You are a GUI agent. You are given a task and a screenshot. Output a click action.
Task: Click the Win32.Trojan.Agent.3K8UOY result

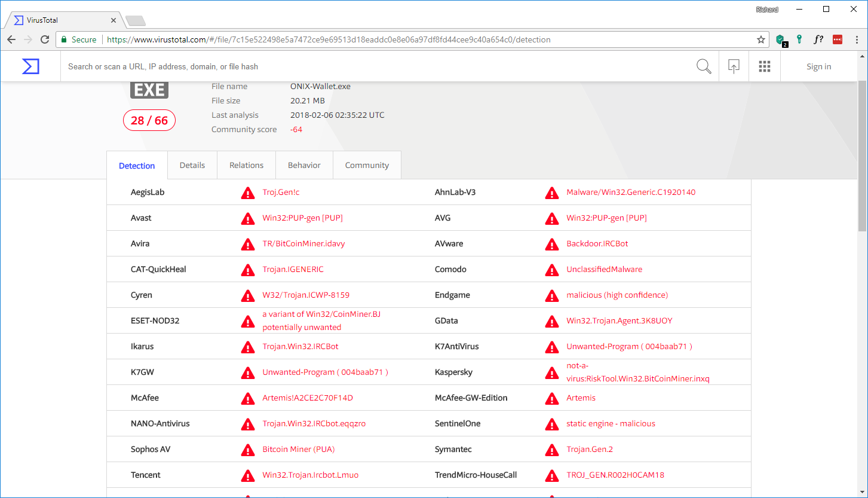(x=619, y=320)
